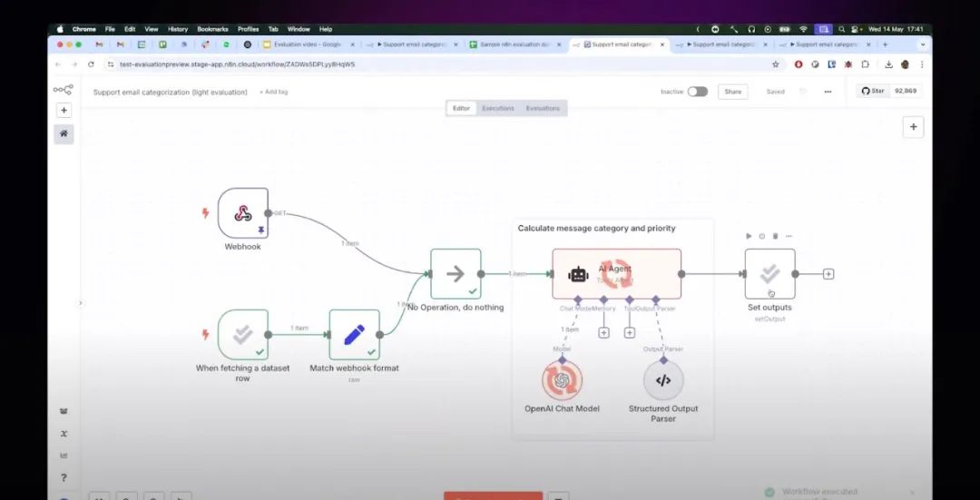Viewport: 980px width, 500px height.
Task: Switch to the Executions tab
Action: click(x=498, y=108)
